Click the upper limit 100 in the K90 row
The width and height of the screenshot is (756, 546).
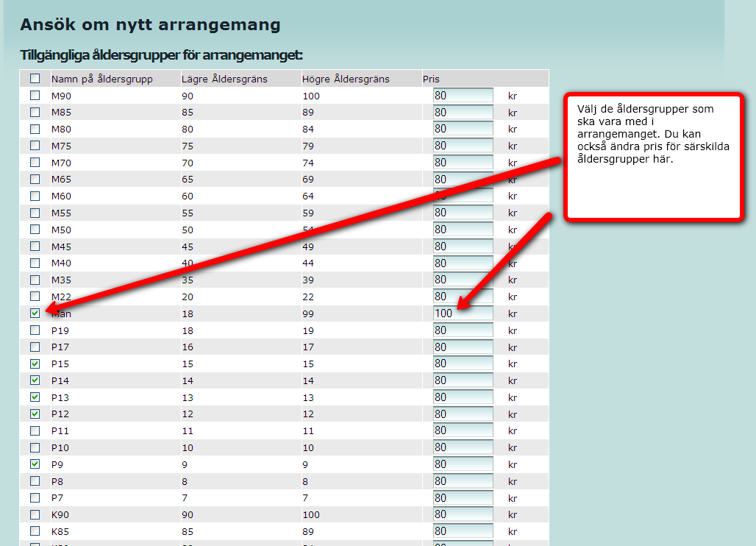tap(311, 515)
